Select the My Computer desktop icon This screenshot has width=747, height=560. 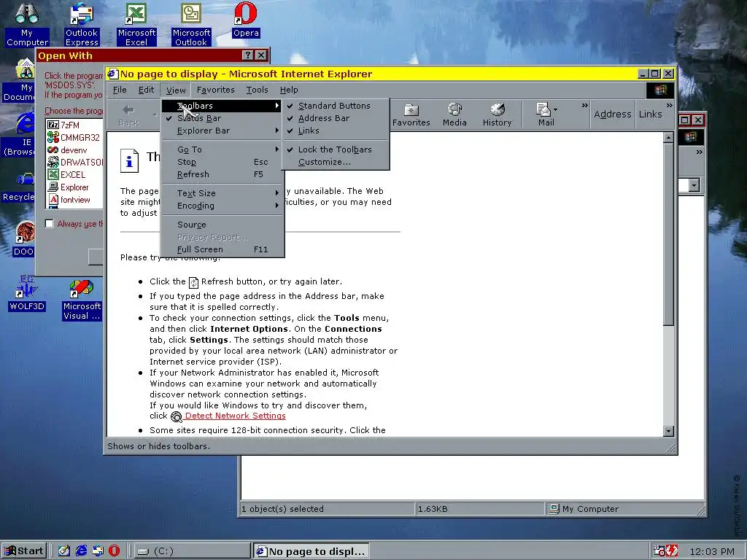pyautogui.click(x=27, y=24)
